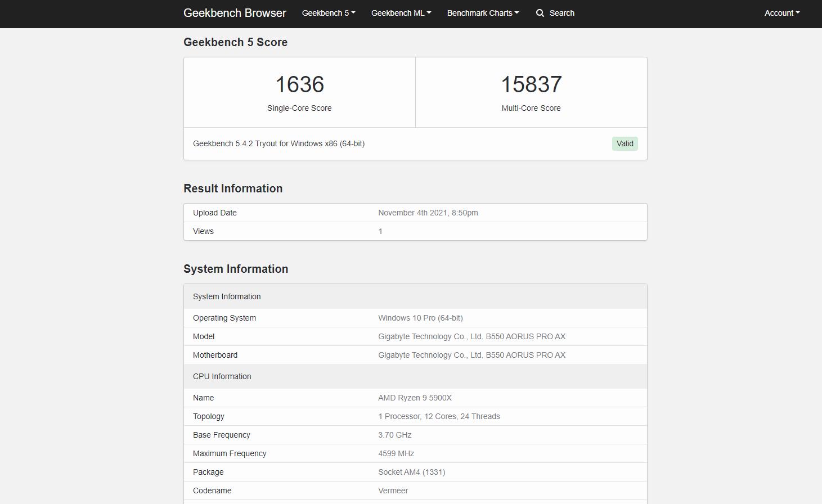Click the Views count value 1

point(380,231)
